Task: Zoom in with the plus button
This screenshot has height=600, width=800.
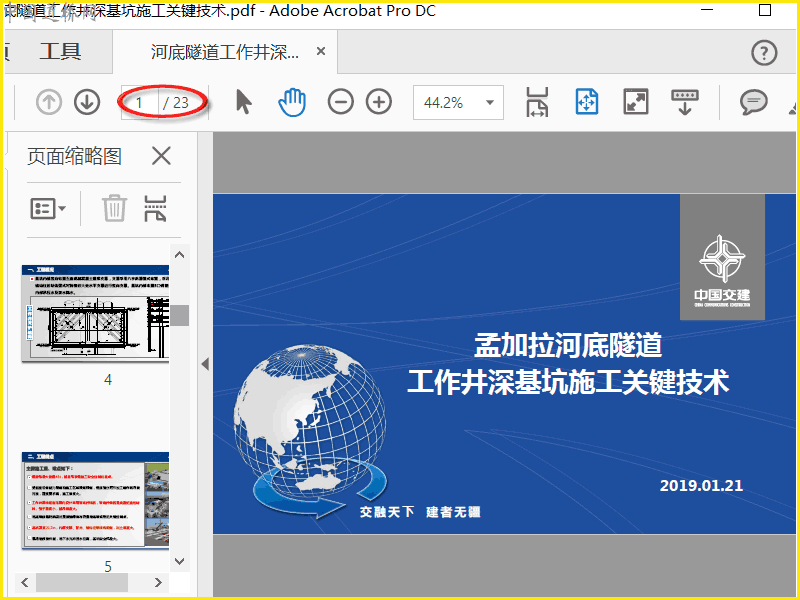Action: click(x=379, y=102)
